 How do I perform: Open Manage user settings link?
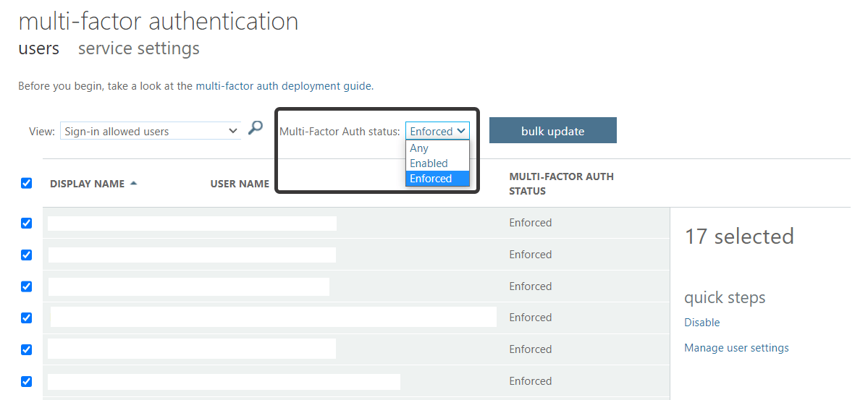pyautogui.click(x=736, y=348)
